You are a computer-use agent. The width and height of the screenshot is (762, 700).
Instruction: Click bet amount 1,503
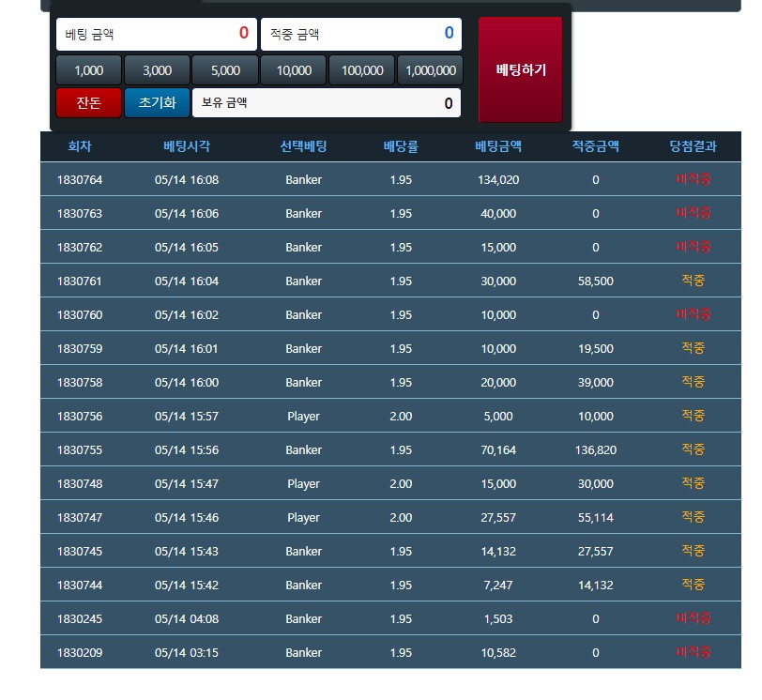pyautogui.click(x=498, y=619)
